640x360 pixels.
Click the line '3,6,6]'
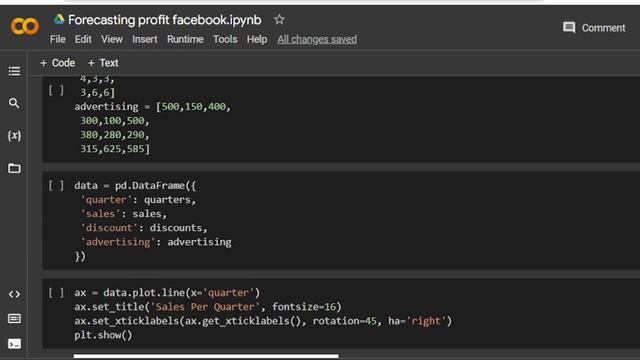tap(98, 93)
